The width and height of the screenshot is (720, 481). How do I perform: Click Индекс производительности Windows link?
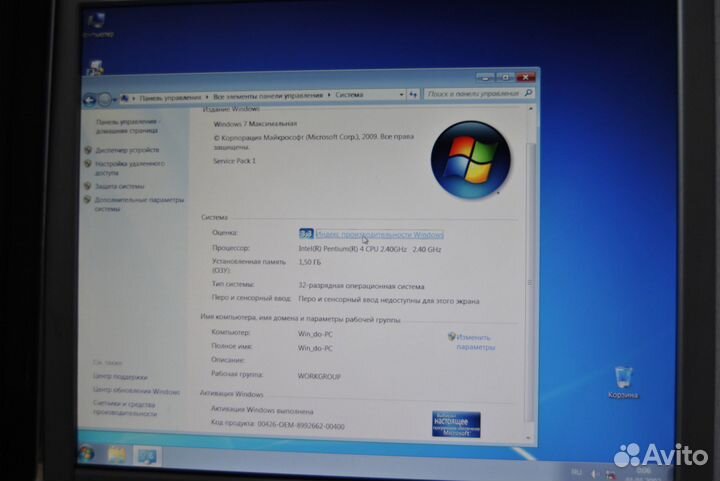pyautogui.click(x=380, y=235)
